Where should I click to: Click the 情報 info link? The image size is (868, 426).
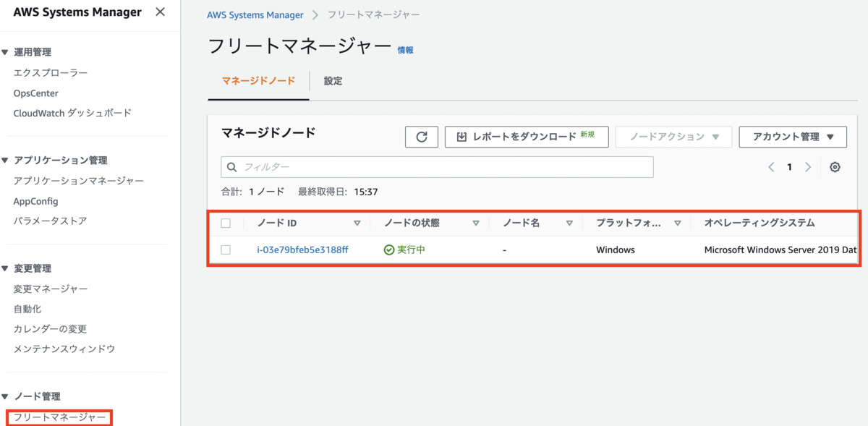click(405, 50)
